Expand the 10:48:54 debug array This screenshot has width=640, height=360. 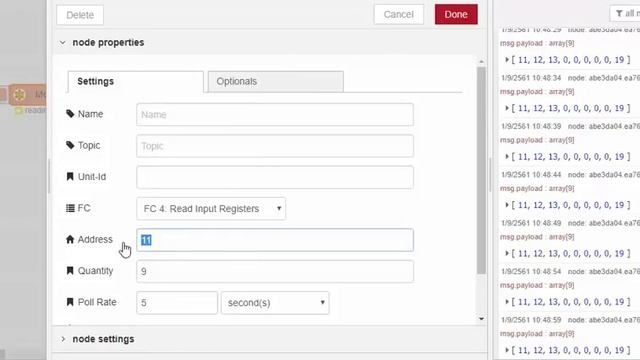pos(507,302)
